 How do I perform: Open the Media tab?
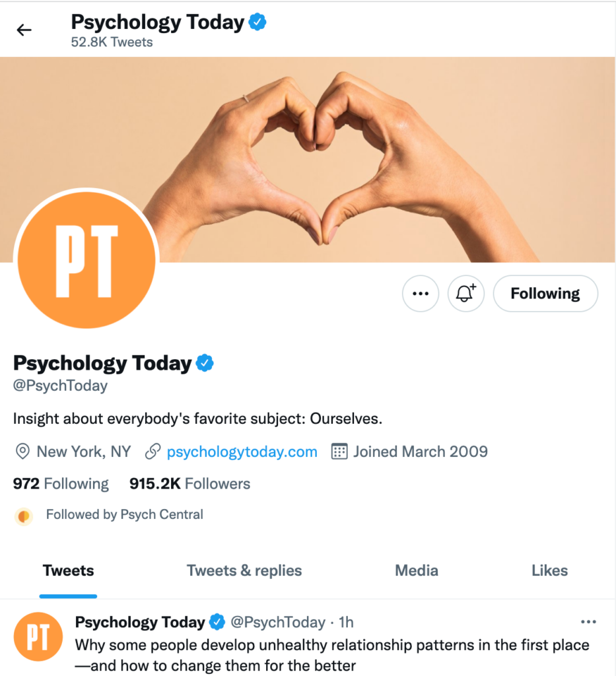[x=416, y=571]
